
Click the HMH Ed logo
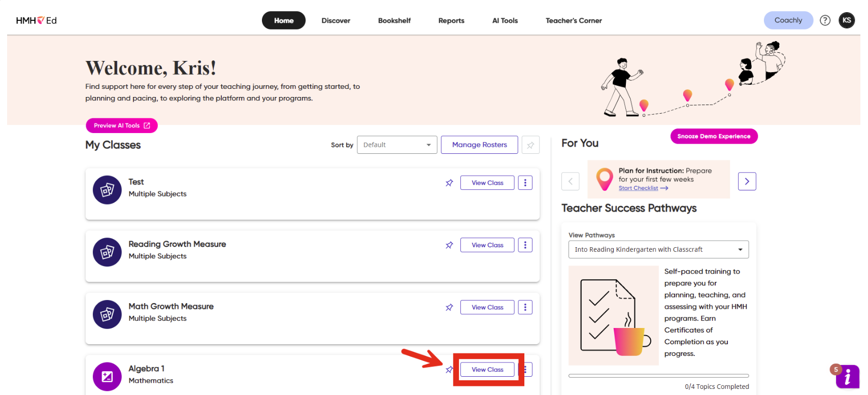click(x=36, y=20)
